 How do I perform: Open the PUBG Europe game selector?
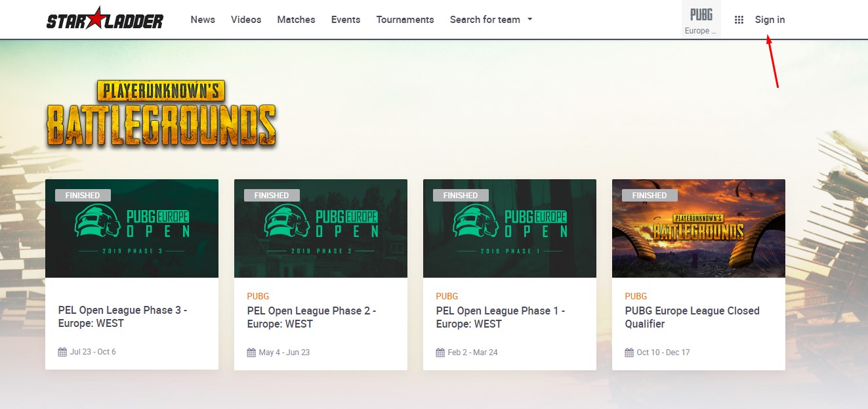pos(701,20)
